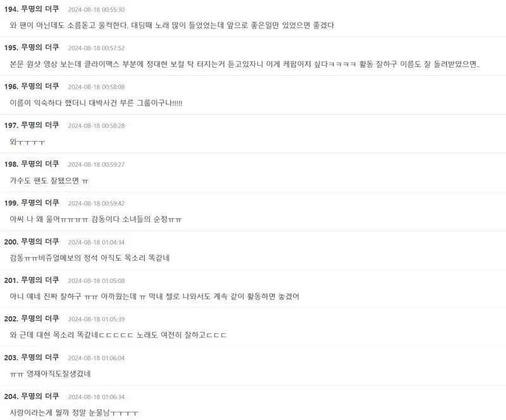Click the timestamp 2024-08-18 00:55:30
This screenshot has height=420, width=506.
(x=96, y=9)
